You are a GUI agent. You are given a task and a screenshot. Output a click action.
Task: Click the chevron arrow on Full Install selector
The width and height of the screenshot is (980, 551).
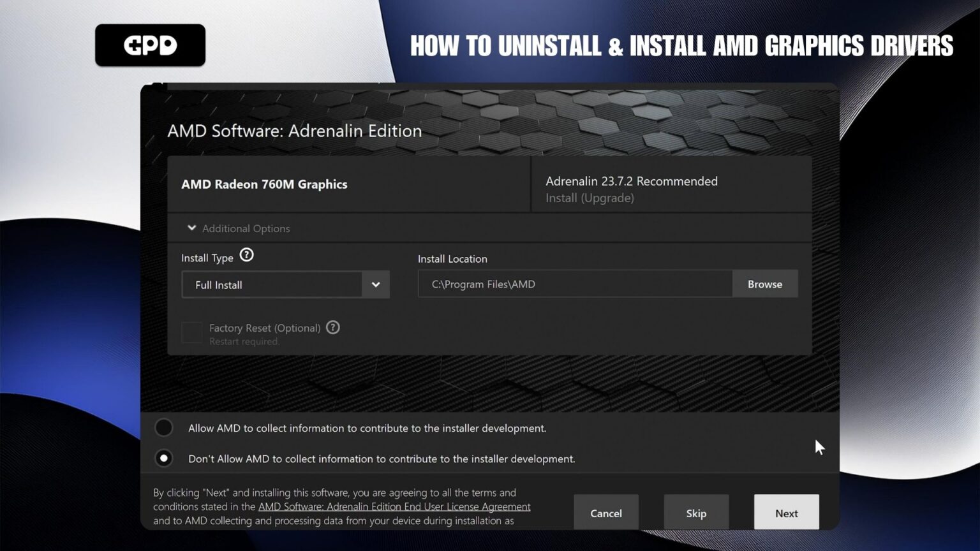pos(376,284)
